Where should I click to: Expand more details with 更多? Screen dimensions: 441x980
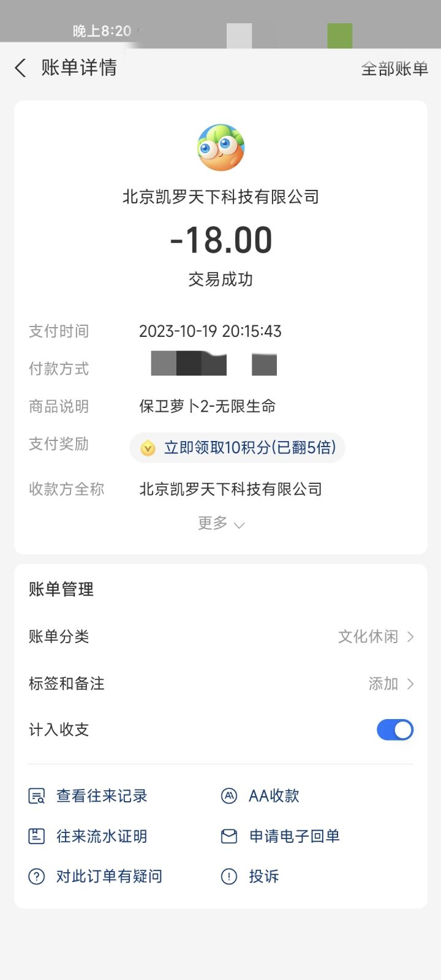click(x=221, y=524)
